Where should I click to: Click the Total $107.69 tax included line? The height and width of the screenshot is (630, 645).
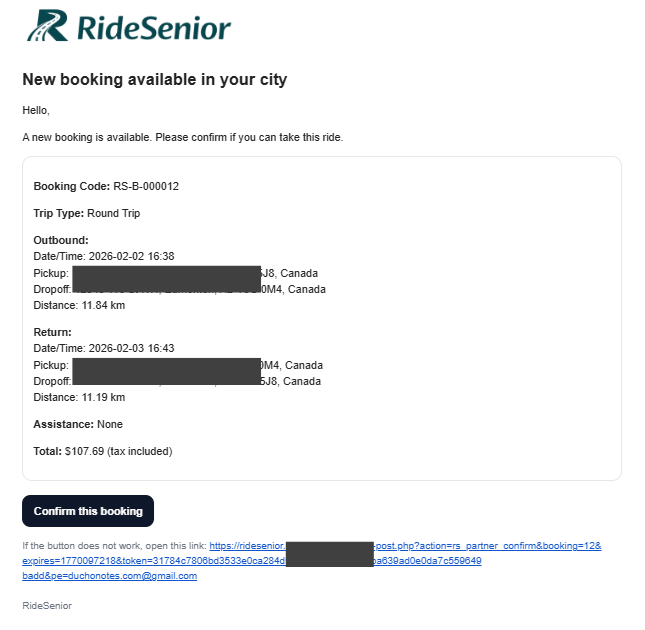103,451
